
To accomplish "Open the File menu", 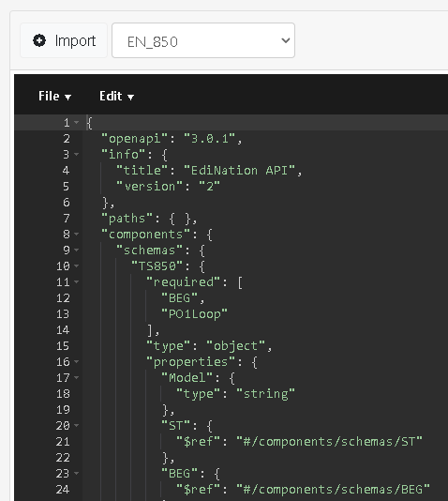I will click(x=54, y=97).
